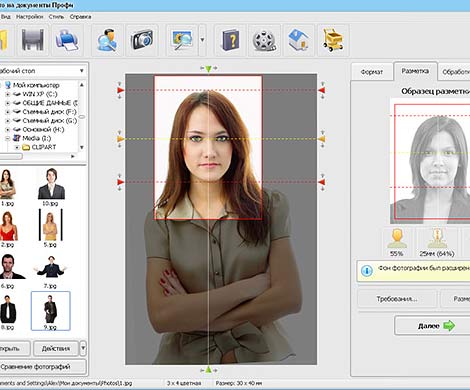Click the right yellow eye-line marker

[321, 139]
